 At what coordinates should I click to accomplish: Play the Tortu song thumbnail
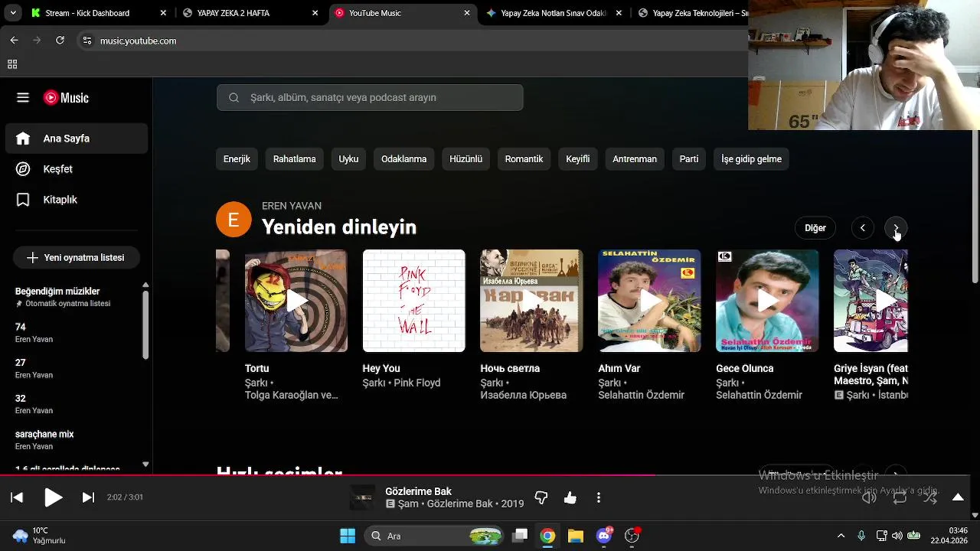(x=296, y=301)
